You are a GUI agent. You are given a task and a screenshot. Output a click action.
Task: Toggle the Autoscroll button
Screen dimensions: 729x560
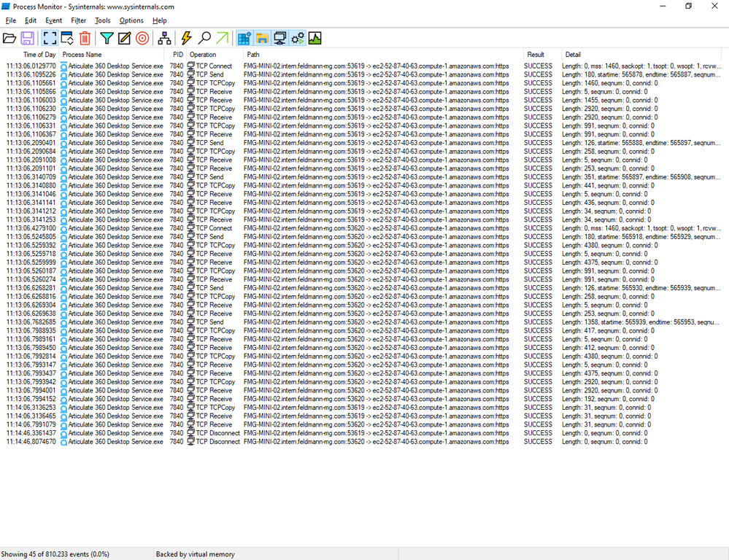click(67, 38)
